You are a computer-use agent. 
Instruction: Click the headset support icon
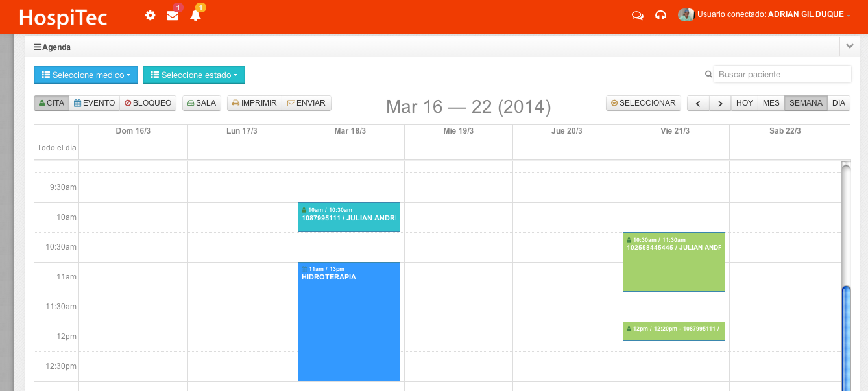pyautogui.click(x=660, y=15)
